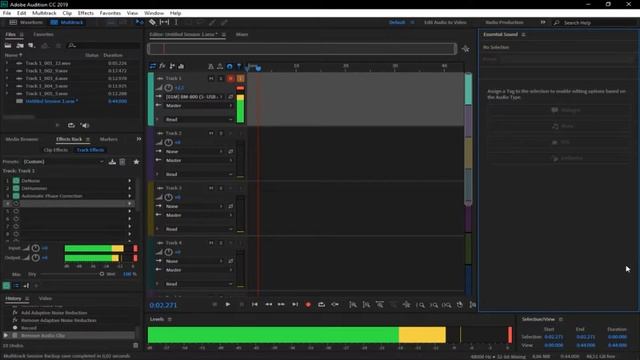This screenshot has height=360, width=640.
Task: Click Open File icon in Files panel
Action: coord(8,45)
